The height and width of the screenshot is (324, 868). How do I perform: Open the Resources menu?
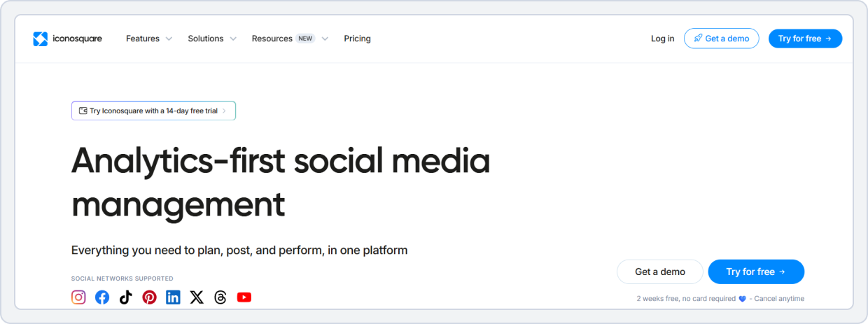(x=272, y=38)
